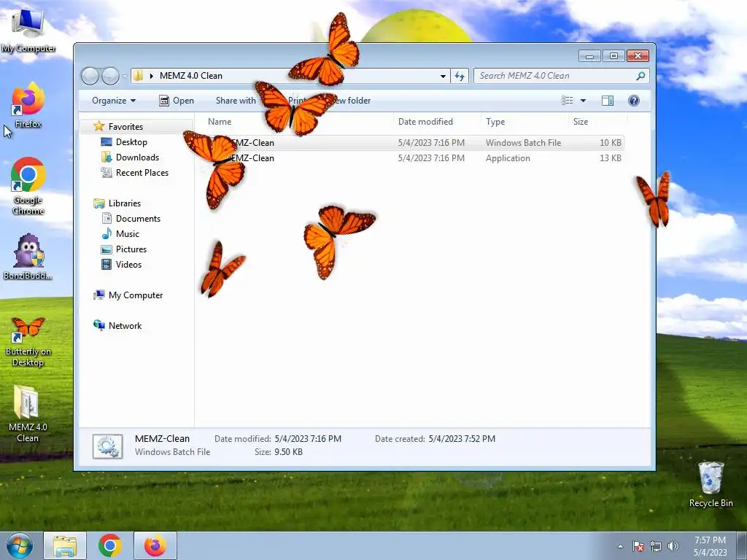Click the MEMZ 4.0 Clean breadcrumb
747x560 pixels.
[x=191, y=76]
